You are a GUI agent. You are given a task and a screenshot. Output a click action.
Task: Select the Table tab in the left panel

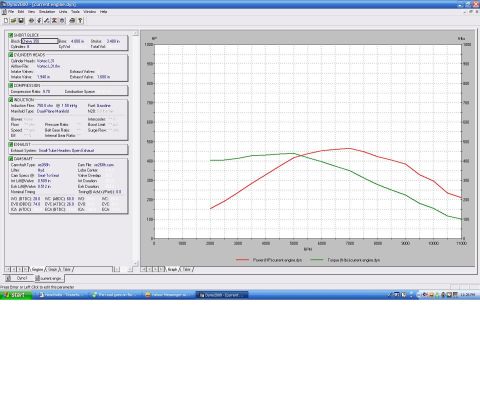(67, 269)
